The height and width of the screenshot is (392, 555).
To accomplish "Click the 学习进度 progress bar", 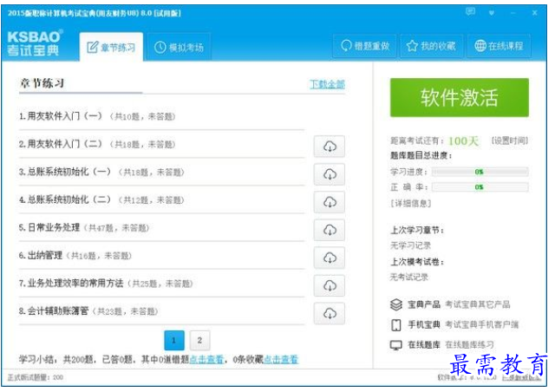I will tap(480, 172).
